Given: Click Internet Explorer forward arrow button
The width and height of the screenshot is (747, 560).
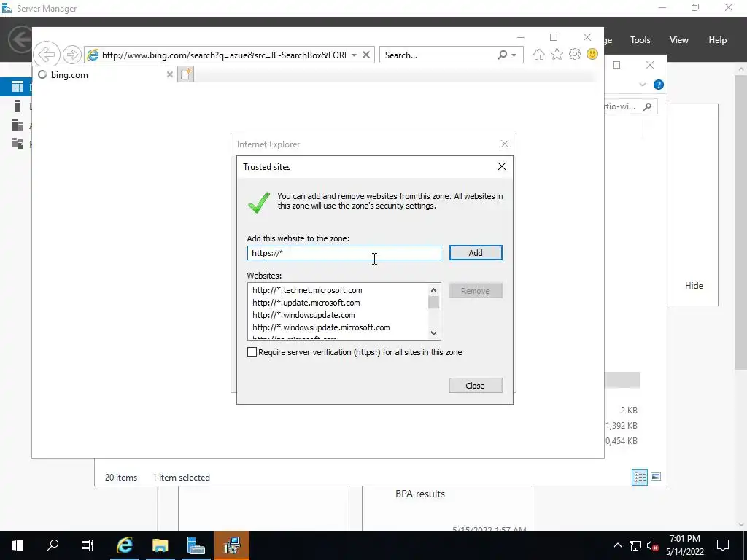Looking at the screenshot, I should coord(72,55).
